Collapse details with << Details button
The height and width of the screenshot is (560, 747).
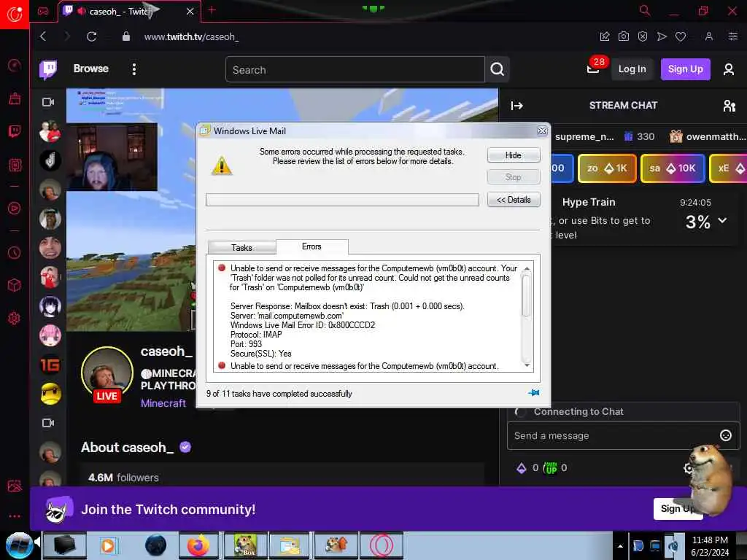point(514,200)
